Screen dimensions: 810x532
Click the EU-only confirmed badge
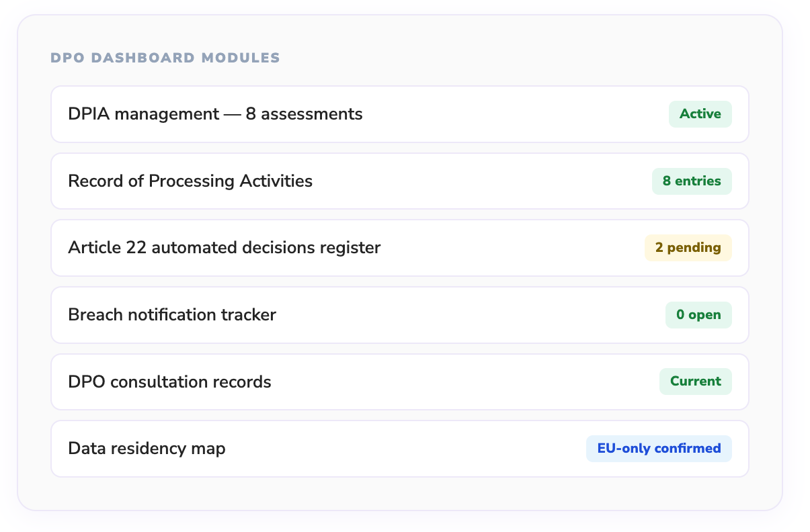(x=659, y=448)
